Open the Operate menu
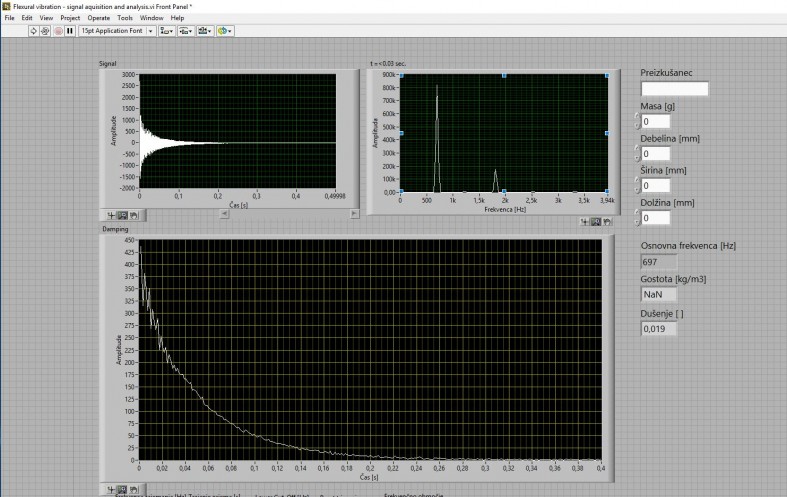 point(98,18)
